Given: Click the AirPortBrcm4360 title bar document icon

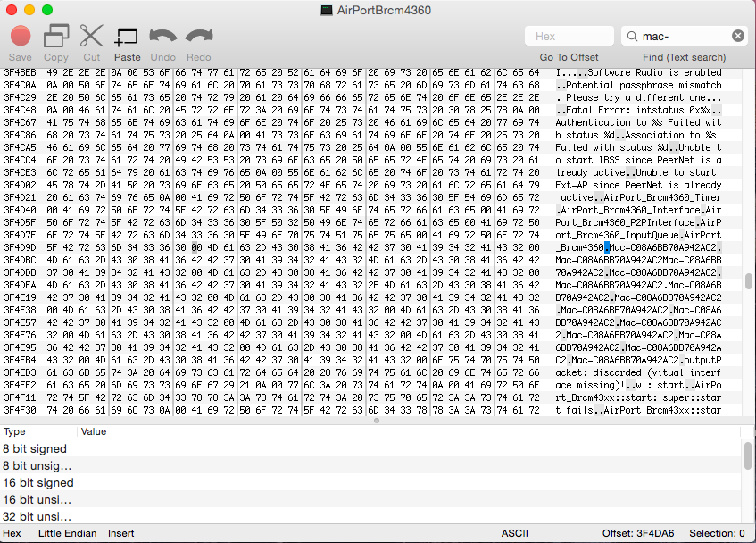Looking at the screenshot, I should [x=327, y=10].
